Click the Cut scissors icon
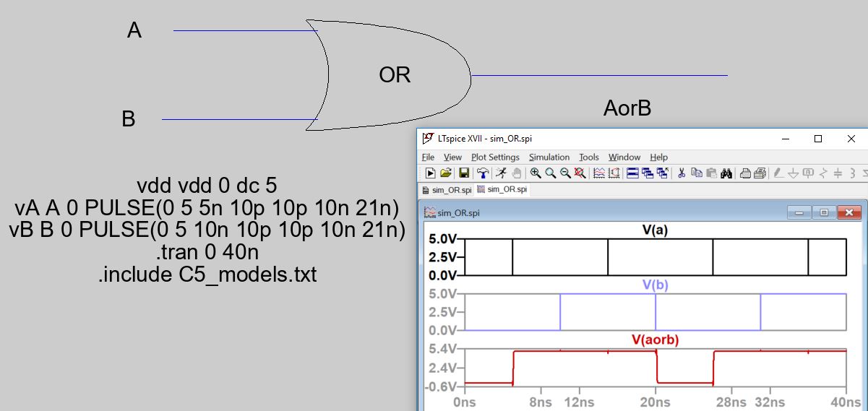Image resolution: width=868 pixels, height=411 pixels. 681,173
